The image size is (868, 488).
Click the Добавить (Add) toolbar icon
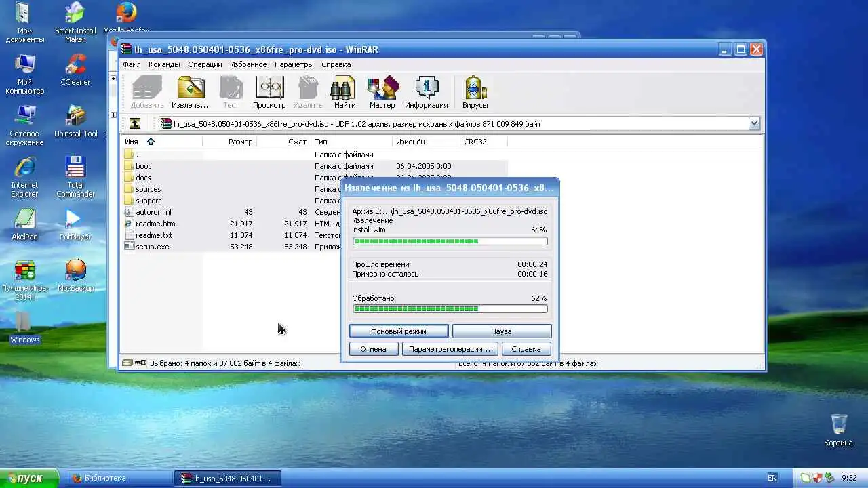pos(147,92)
